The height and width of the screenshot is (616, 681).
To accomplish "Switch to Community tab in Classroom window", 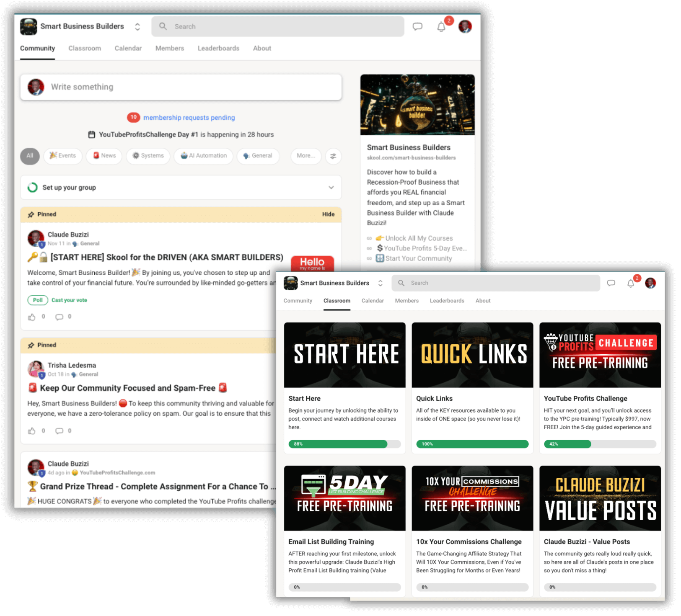I will (298, 301).
